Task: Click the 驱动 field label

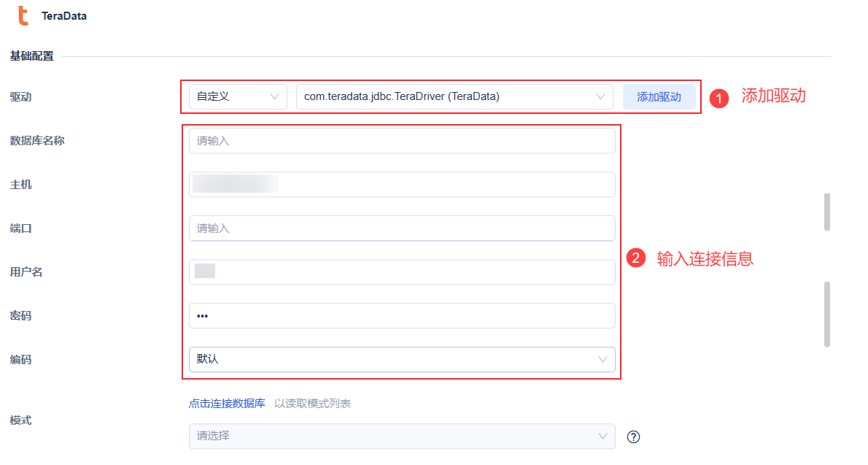Action: (x=20, y=97)
